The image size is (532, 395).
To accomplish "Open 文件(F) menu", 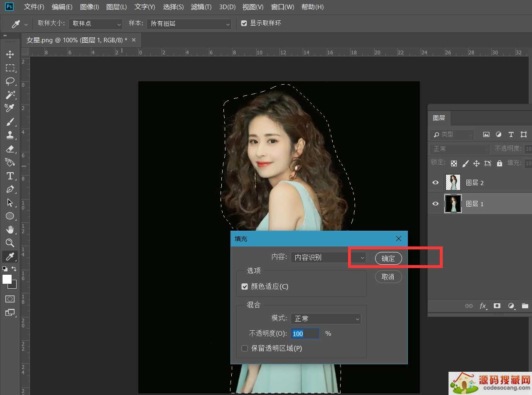I will pyautogui.click(x=34, y=7).
